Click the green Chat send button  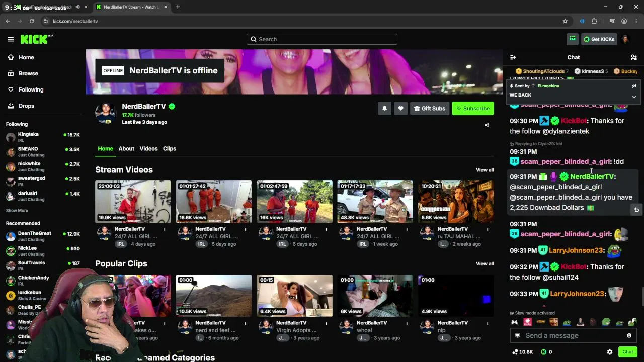(x=627, y=352)
